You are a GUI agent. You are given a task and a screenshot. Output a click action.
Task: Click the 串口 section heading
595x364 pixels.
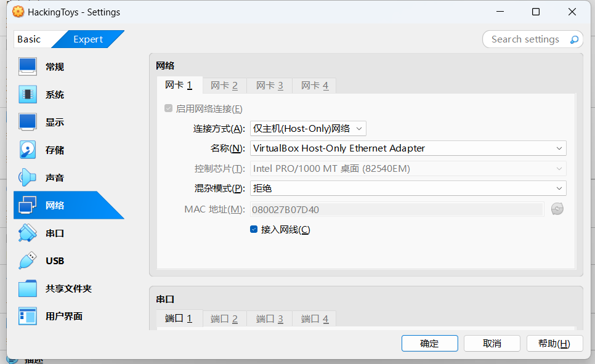165,299
